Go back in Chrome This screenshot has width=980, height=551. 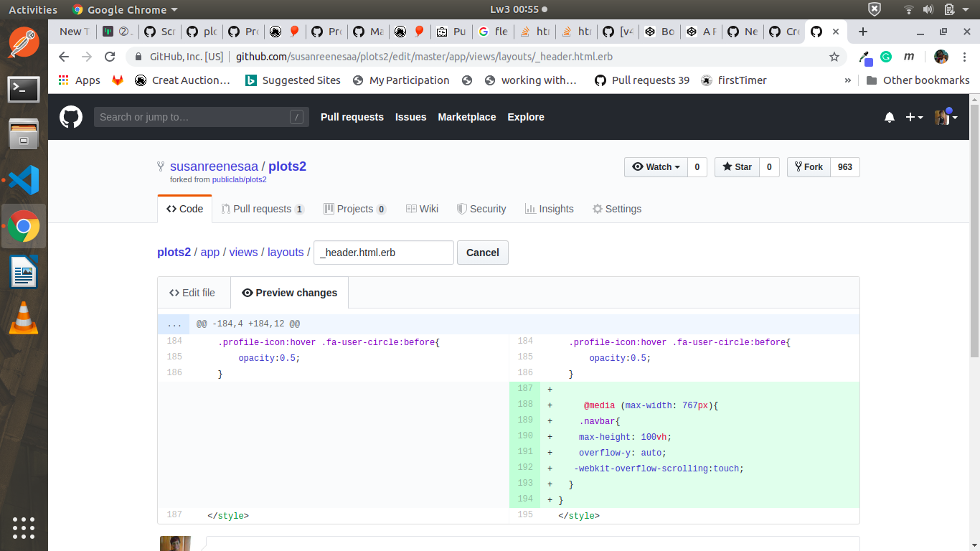[x=64, y=57]
